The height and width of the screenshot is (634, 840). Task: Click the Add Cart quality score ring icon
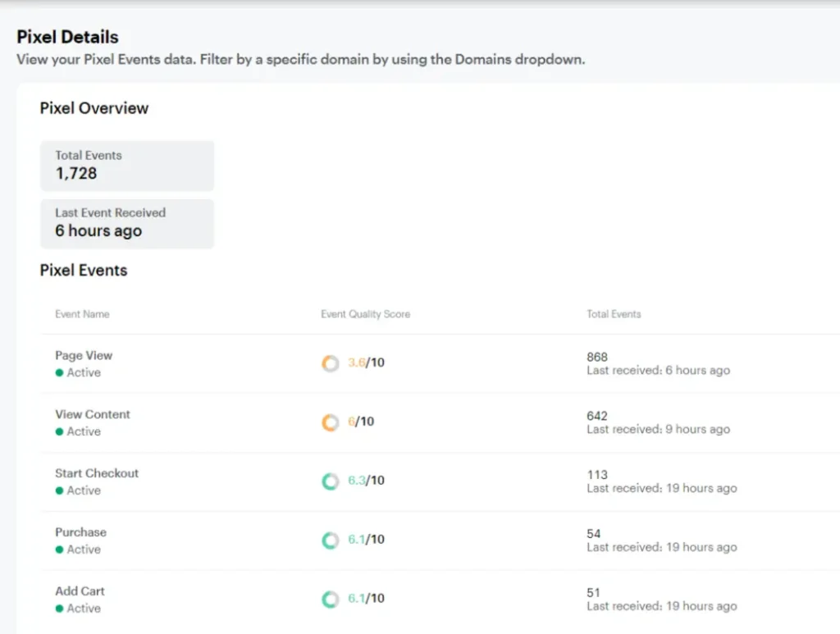330,600
